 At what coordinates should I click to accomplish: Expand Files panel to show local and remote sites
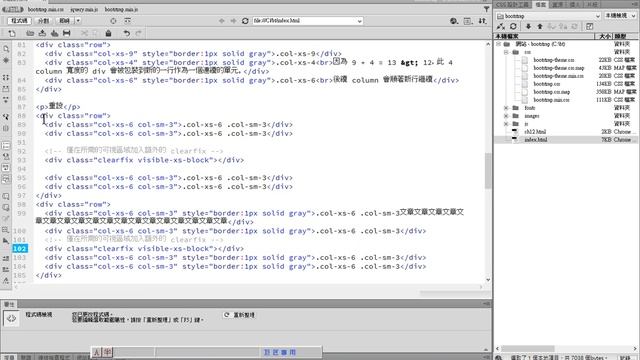589,27
